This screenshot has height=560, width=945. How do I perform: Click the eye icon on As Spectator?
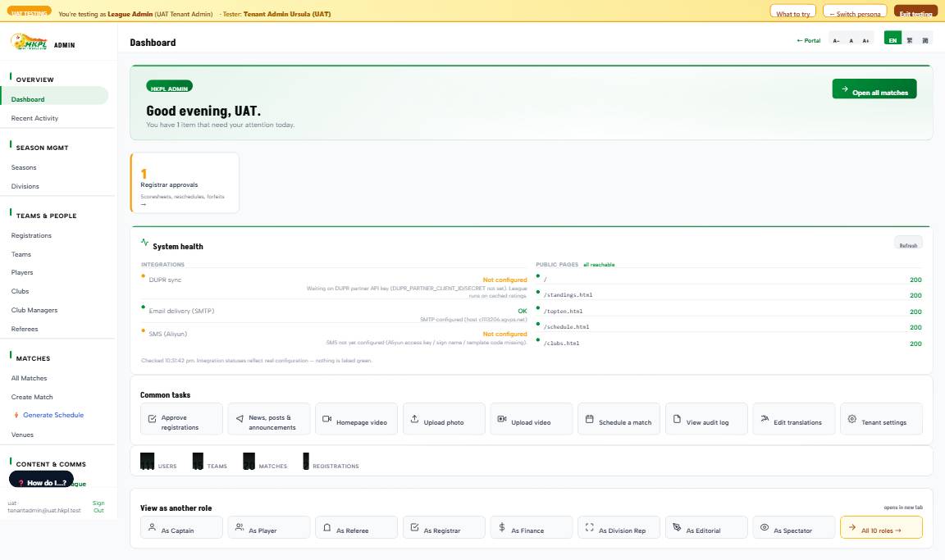[x=765, y=527]
